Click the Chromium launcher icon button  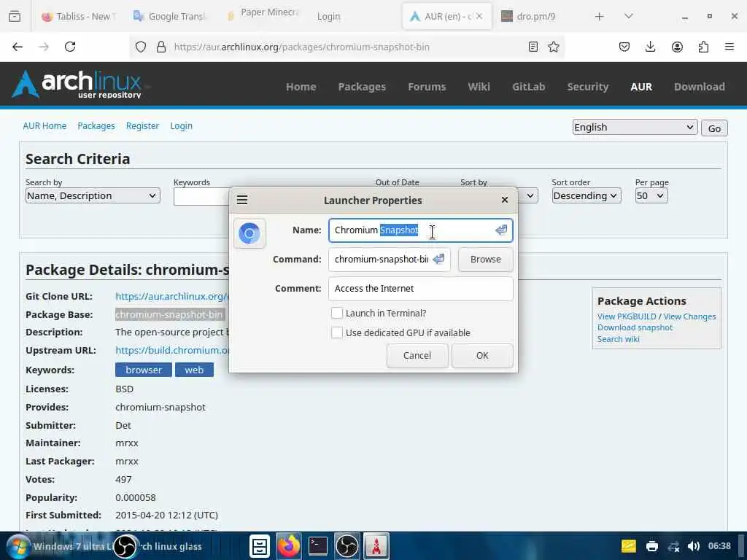pyautogui.click(x=249, y=233)
